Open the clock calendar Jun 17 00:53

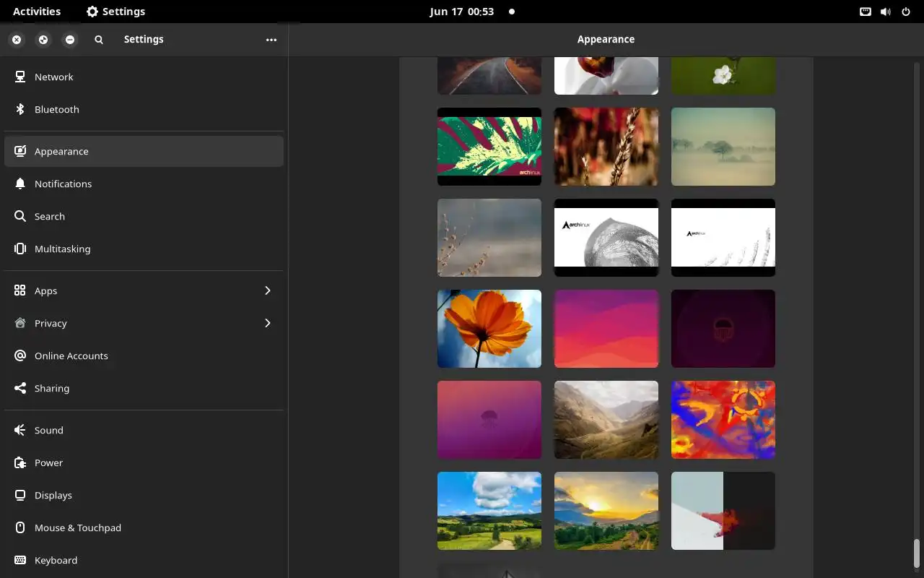click(x=462, y=12)
